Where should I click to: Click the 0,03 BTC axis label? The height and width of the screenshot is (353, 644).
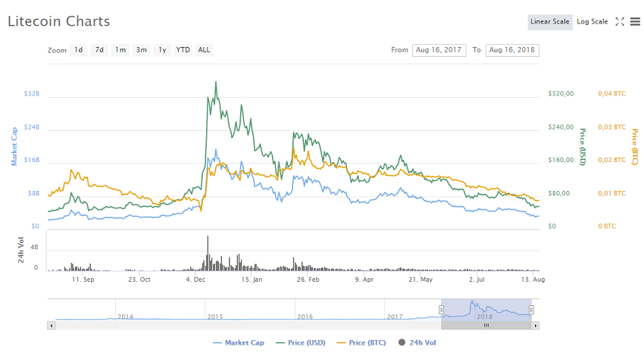(x=612, y=127)
